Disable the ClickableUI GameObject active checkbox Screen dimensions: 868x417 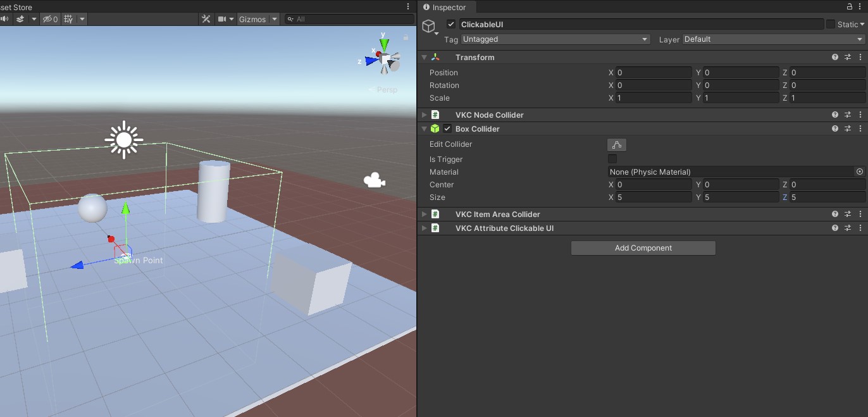point(450,24)
